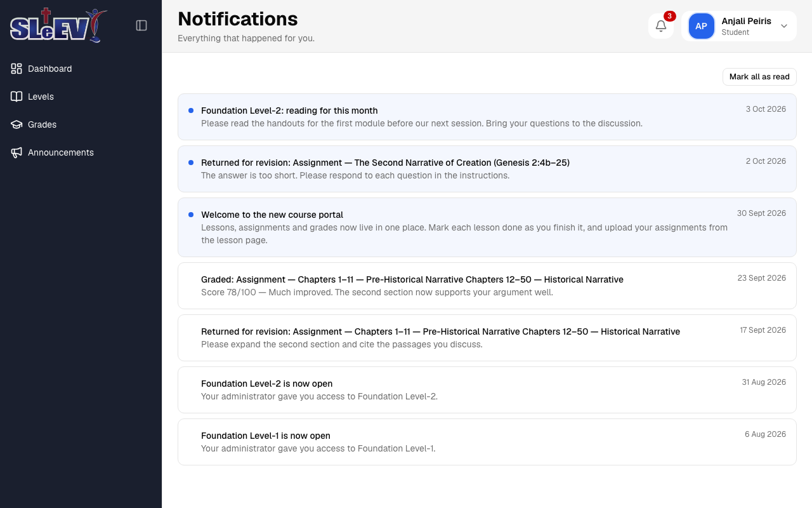Click the SLeEV logo

tap(58, 25)
